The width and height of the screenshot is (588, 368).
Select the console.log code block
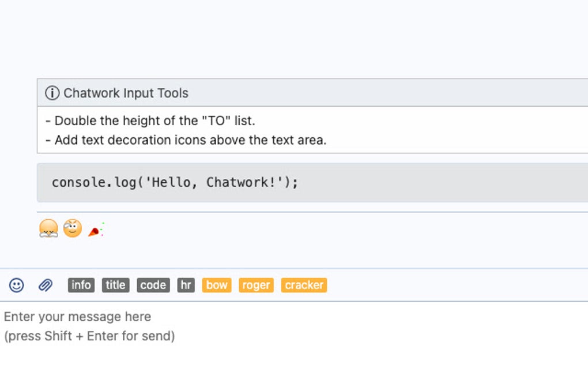pos(174,182)
